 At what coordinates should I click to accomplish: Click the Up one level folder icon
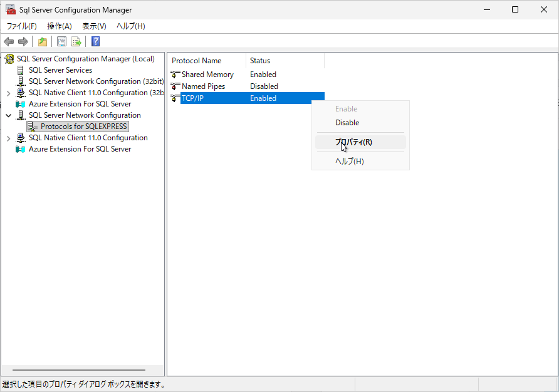click(42, 42)
